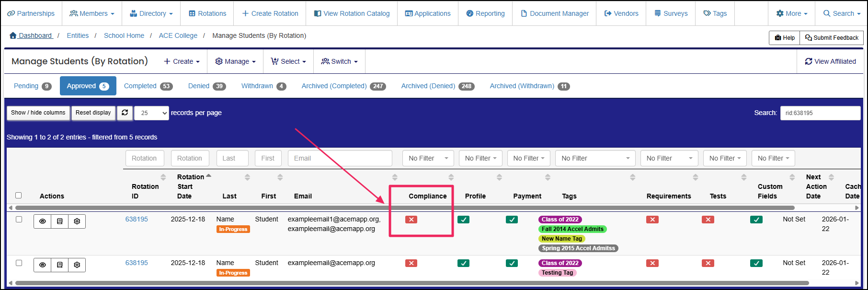The image size is (868, 290).
Task: Go to Dashboard breadcrumb link
Action: click(x=31, y=35)
